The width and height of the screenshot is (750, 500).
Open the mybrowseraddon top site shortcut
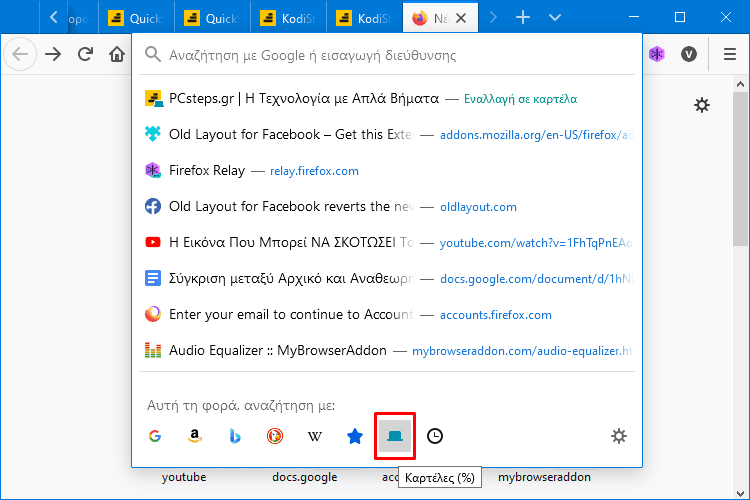(x=544, y=477)
